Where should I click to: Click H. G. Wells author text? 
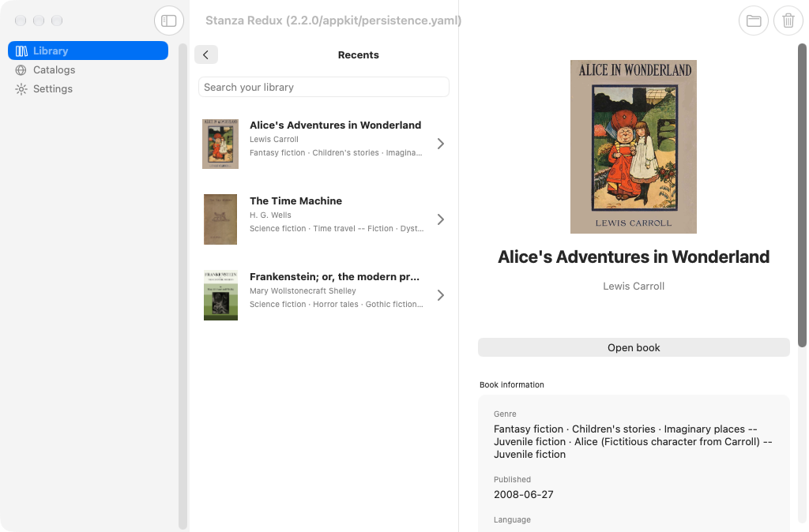[x=270, y=215]
